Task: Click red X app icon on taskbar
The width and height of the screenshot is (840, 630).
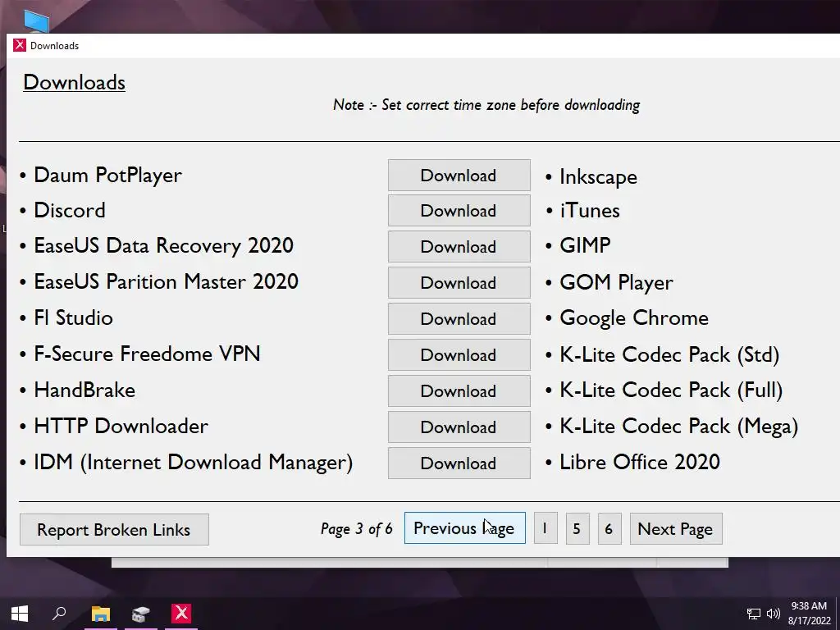Action: point(181,614)
